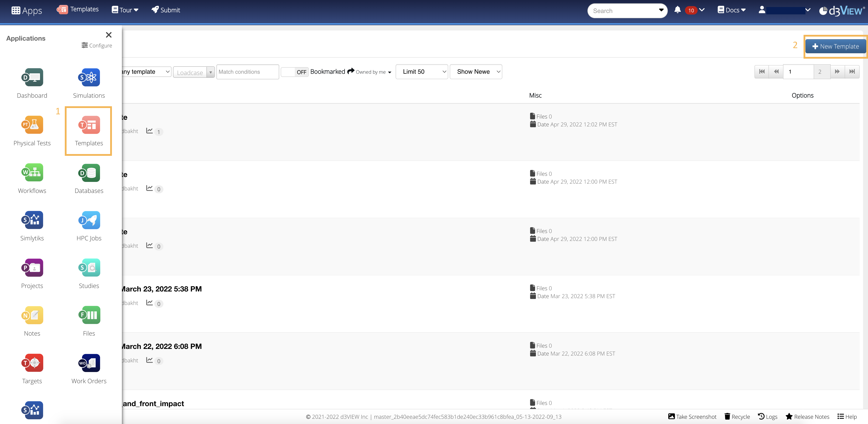Screen dimensions: 868x424
Task: Open Recycle in the footer
Action: coord(737,417)
